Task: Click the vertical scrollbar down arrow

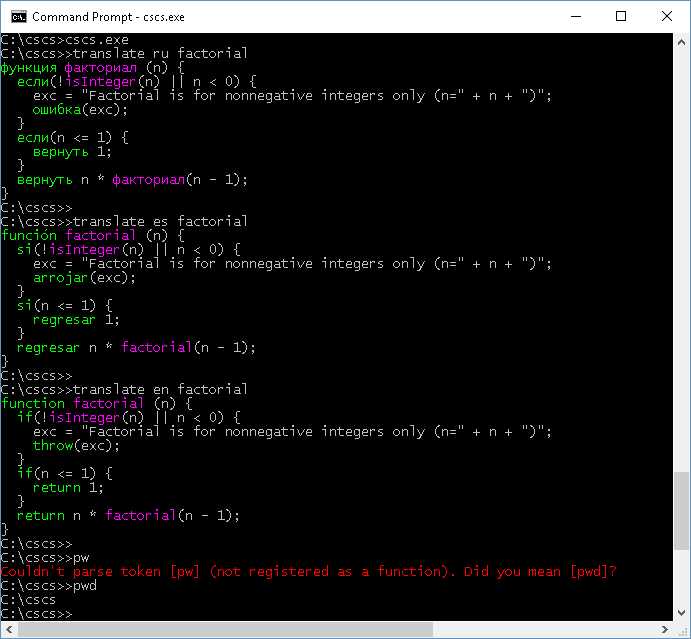Action: click(681, 613)
